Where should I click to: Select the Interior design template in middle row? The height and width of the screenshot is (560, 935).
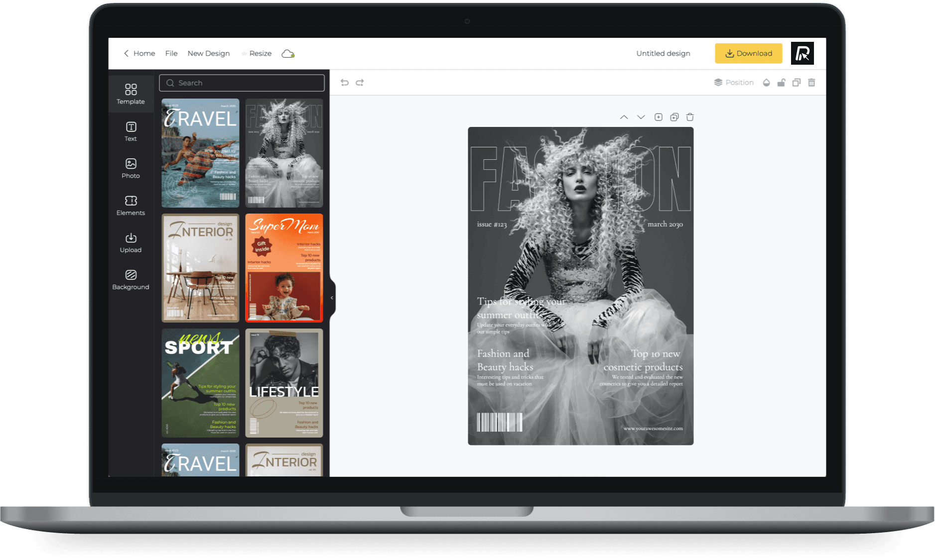(x=200, y=268)
